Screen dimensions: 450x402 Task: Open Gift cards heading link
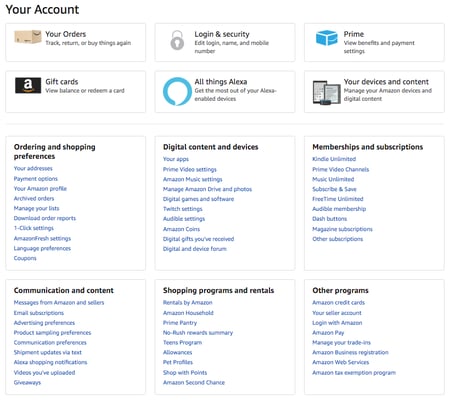(x=62, y=82)
